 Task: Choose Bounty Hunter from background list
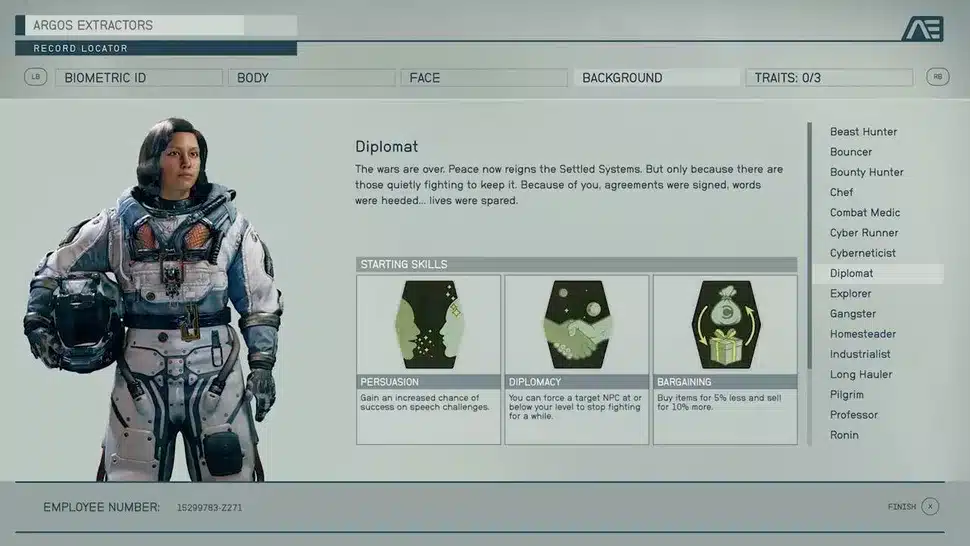click(866, 172)
